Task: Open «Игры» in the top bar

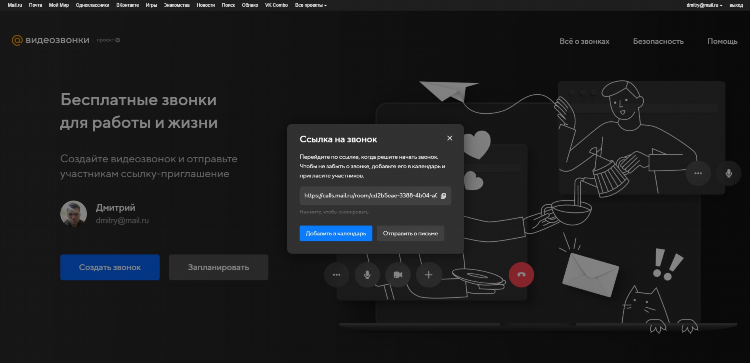Action: (x=151, y=5)
